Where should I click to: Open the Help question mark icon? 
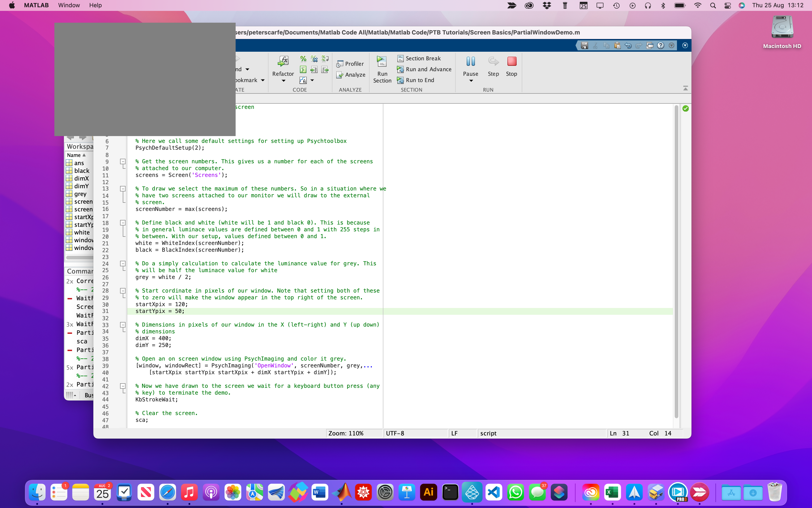[x=661, y=45]
